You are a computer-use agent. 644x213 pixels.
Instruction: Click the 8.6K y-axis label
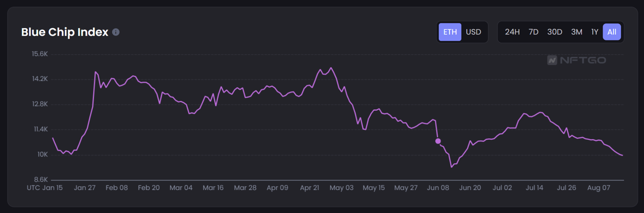pyautogui.click(x=40, y=179)
